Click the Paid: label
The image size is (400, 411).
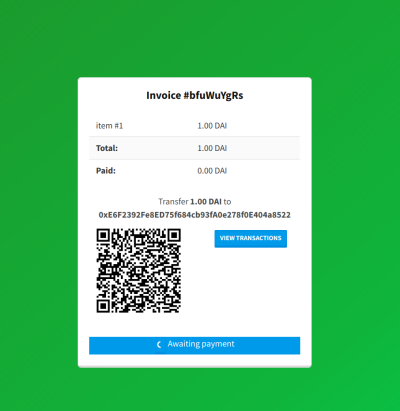coord(106,171)
